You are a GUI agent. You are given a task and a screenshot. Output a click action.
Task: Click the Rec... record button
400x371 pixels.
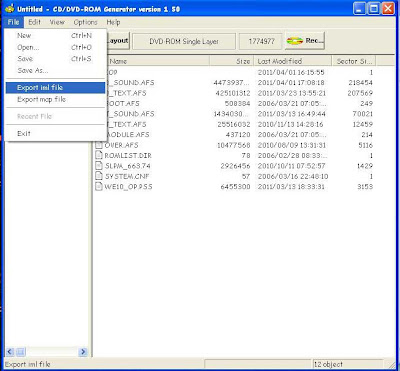point(304,41)
